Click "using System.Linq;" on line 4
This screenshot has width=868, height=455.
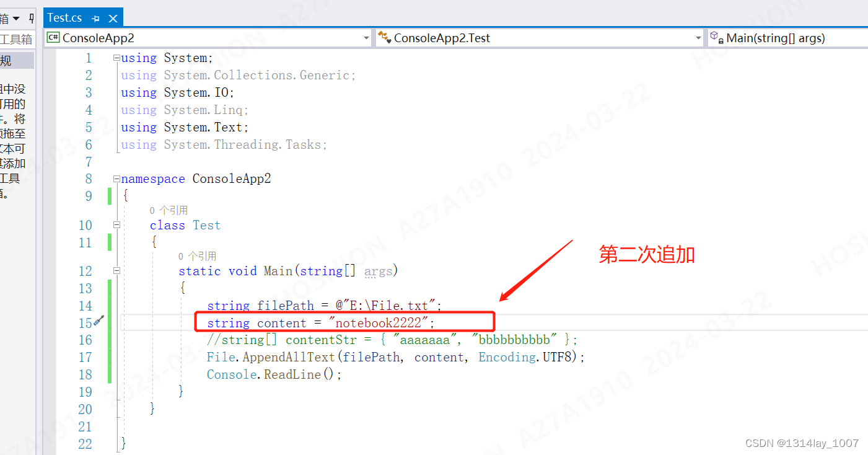[185, 110]
